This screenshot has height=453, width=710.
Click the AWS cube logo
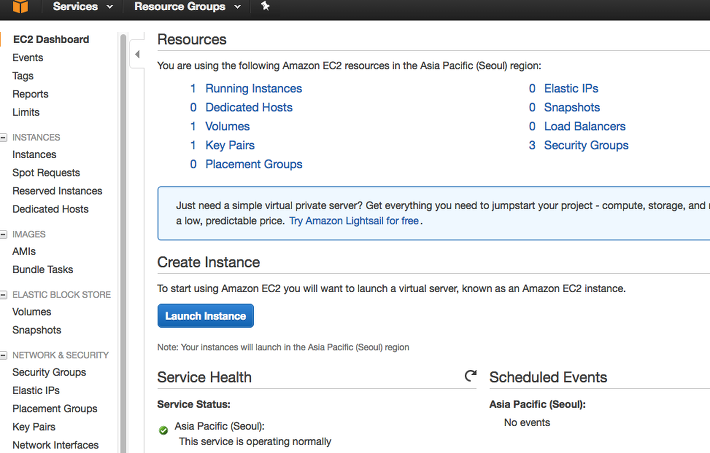coord(20,6)
